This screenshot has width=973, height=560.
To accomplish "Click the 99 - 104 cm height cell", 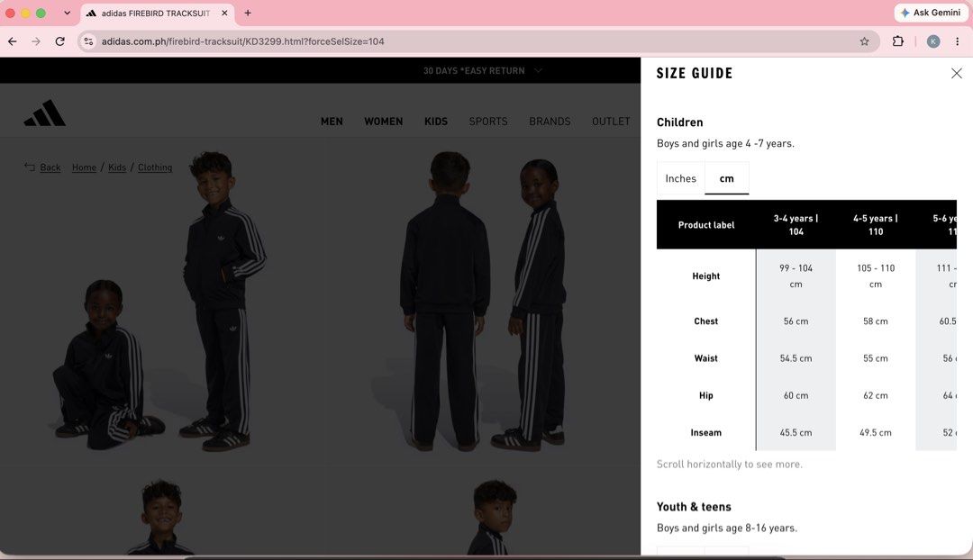I will point(796,276).
